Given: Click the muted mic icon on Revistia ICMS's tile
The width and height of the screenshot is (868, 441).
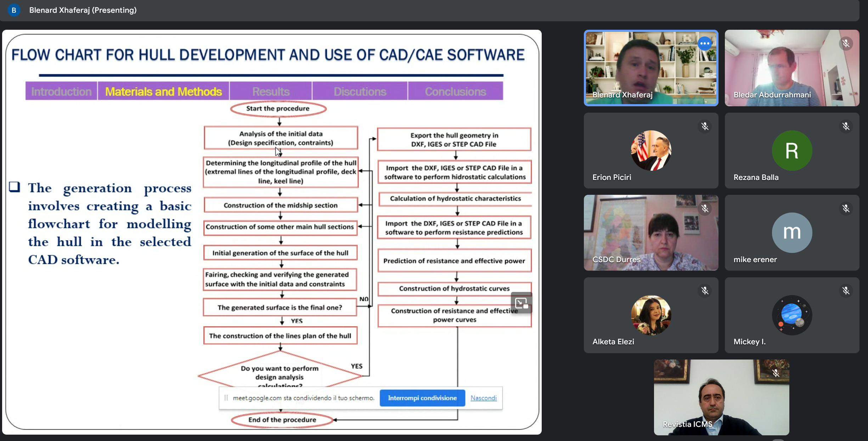Looking at the screenshot, I should coord(776,373).
